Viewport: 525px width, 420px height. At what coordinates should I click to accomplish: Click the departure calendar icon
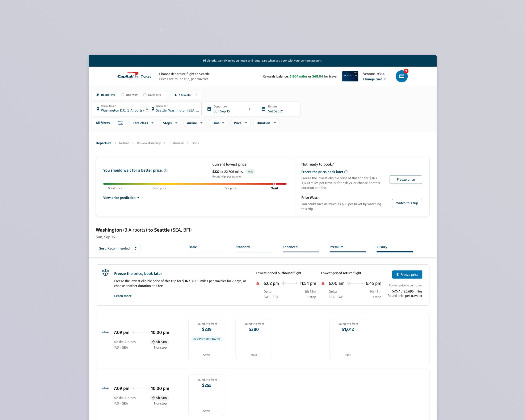point(209,109)
